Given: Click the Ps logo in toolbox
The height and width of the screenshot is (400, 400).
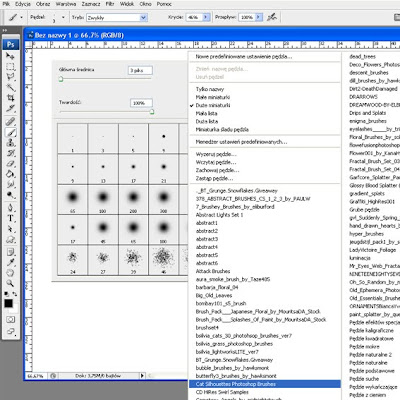Looking at the screenshot, I should (x=10, y=44).
